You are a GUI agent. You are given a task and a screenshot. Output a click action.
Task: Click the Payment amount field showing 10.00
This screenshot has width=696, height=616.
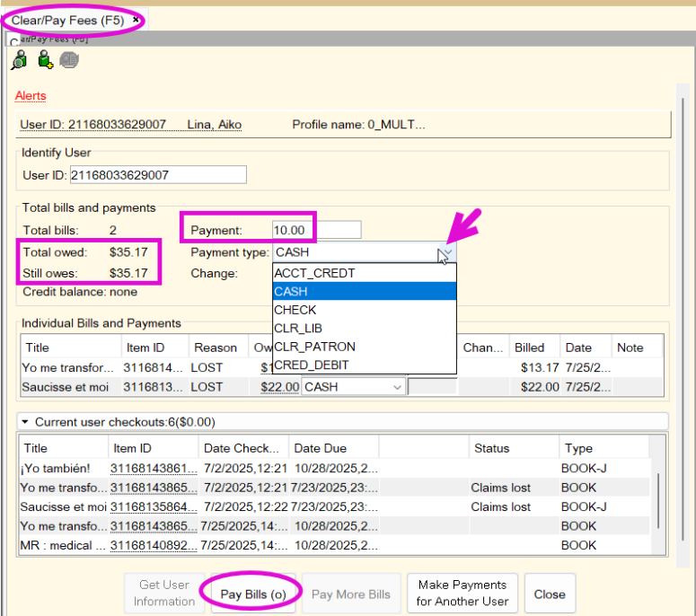(x=316, y=230)
